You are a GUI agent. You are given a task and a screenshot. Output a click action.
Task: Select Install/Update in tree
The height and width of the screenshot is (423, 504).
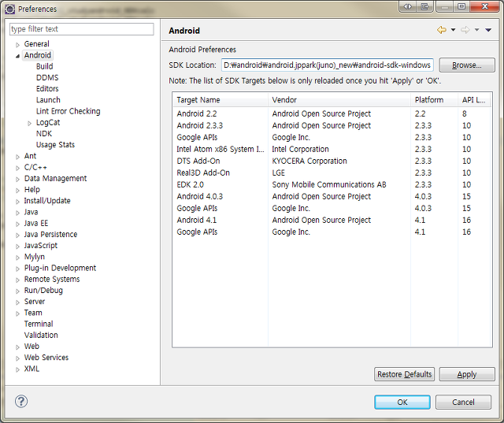coord(47,201)
